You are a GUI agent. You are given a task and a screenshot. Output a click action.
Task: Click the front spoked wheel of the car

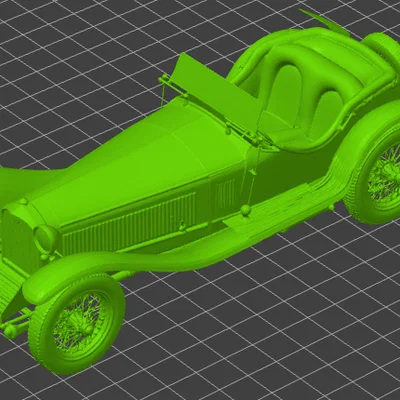pos(76,323)
